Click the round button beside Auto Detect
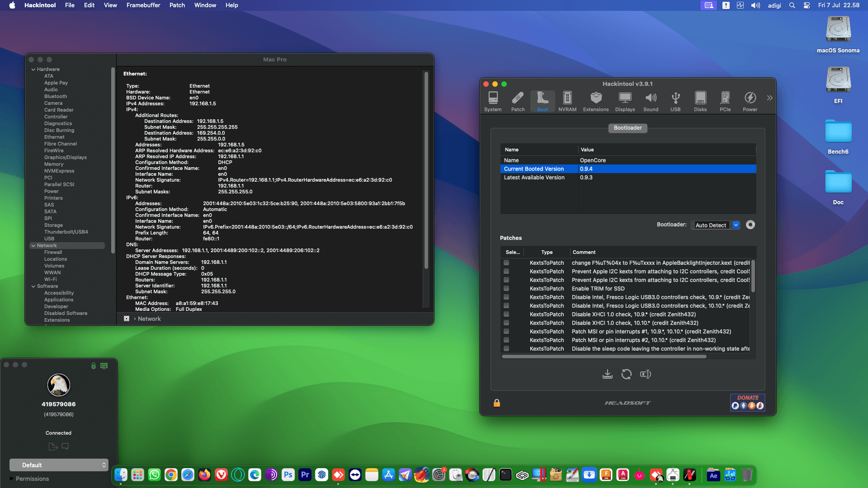868x488 pixels. pos(750,225)
